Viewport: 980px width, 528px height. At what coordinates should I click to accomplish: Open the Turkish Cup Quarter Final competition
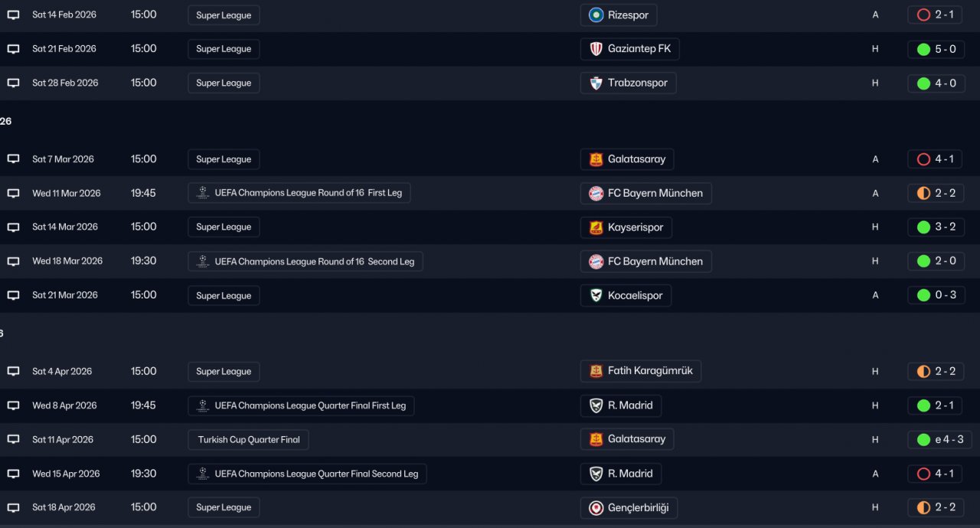(x=249, y=440)
